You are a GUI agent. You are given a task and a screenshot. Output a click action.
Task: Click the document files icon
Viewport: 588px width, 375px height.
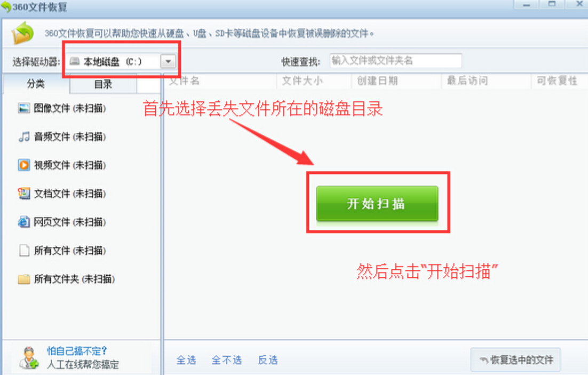click(23, 194)
